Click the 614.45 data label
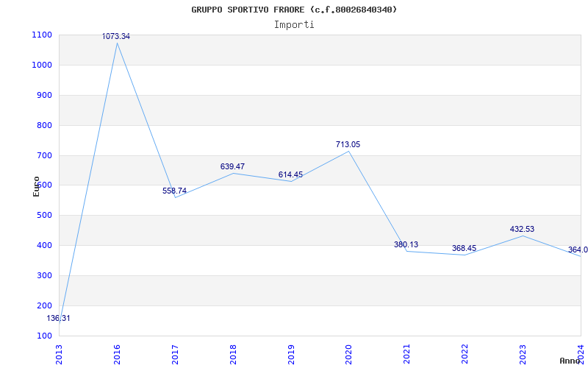This screenshot has width=588, height=368. (x=290, y=174)
